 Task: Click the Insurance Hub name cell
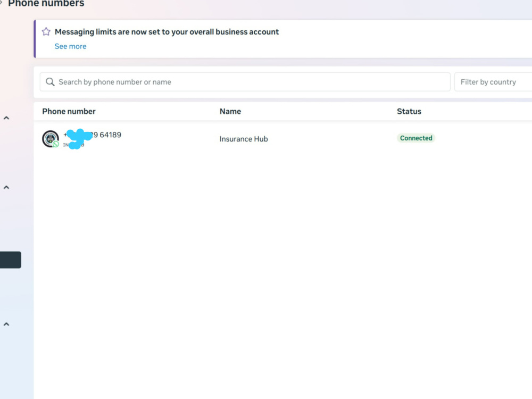pyautogui.click(x=244, y=139)
